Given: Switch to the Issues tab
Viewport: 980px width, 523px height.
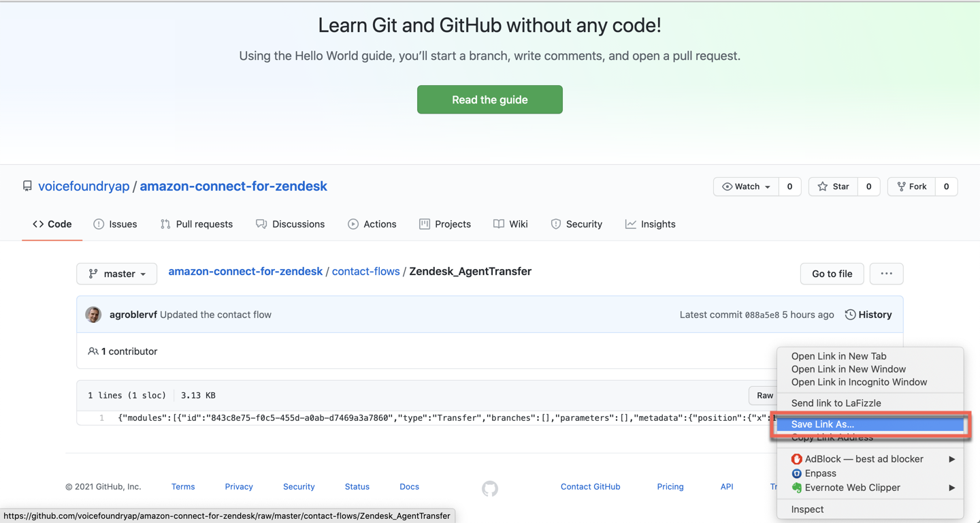Looking at the screenshot, I should (115, 224).
